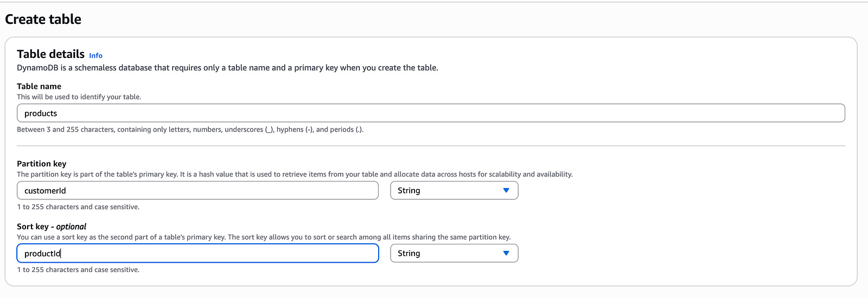Click the partition key hash value description text
This screenshot has width=868, height=298.
[x=295, y=174]
